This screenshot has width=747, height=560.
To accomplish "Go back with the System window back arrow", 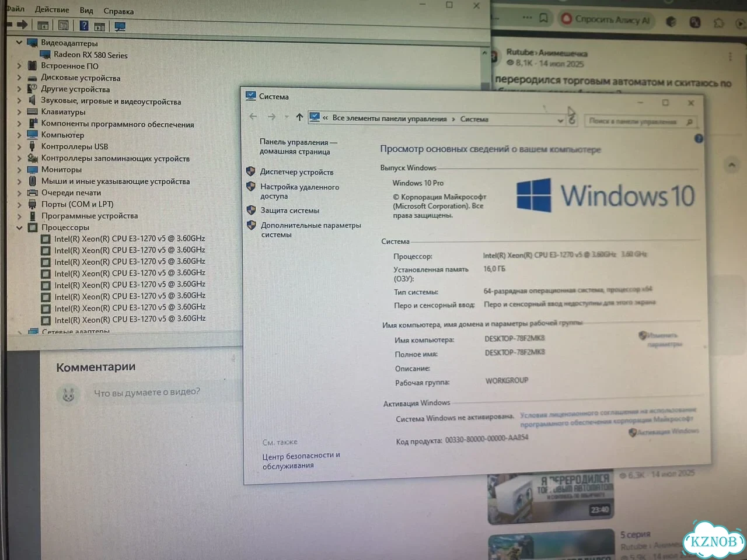I will tap(253, 117).
